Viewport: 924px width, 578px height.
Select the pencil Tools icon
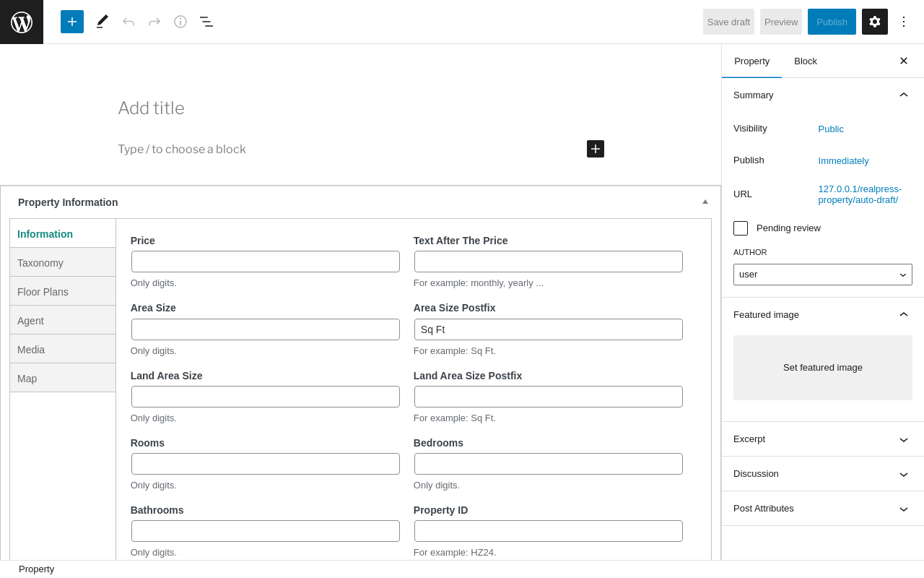click(103, 22)
